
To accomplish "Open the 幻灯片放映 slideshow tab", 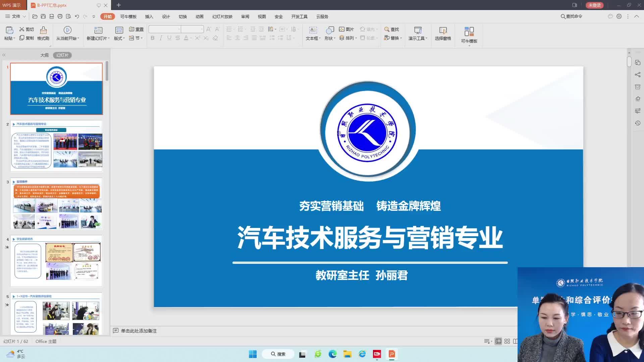I will pyautogui.click(x=222, y=16).
